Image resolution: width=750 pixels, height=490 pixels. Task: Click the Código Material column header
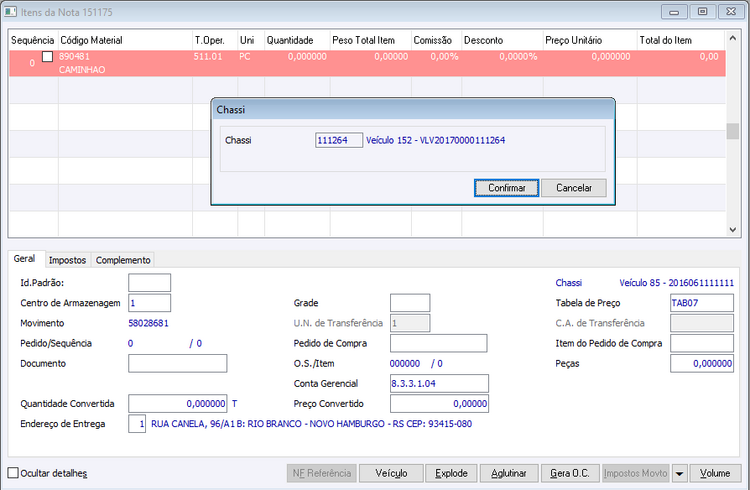click(125, 40)
